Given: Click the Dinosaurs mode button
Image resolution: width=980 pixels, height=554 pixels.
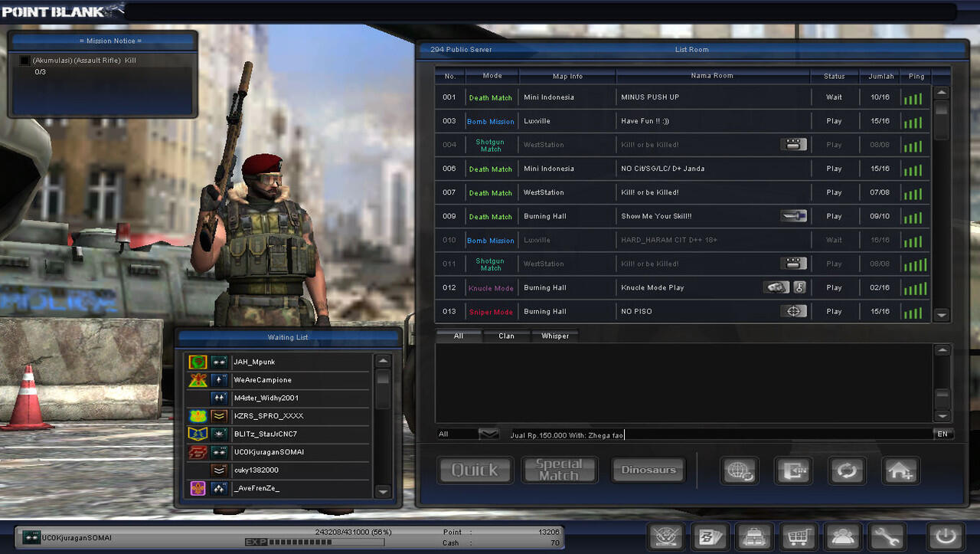Looking at the screenshot, I should [648, 470].
